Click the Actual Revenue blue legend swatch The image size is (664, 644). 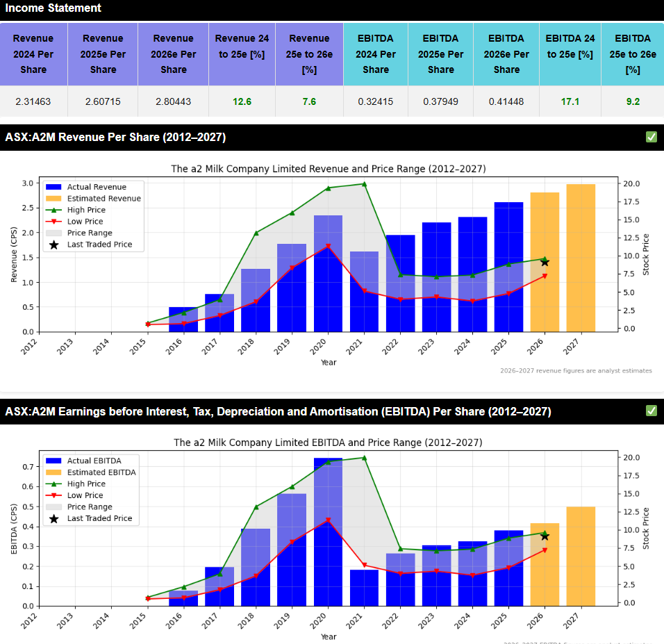point(53,187)
